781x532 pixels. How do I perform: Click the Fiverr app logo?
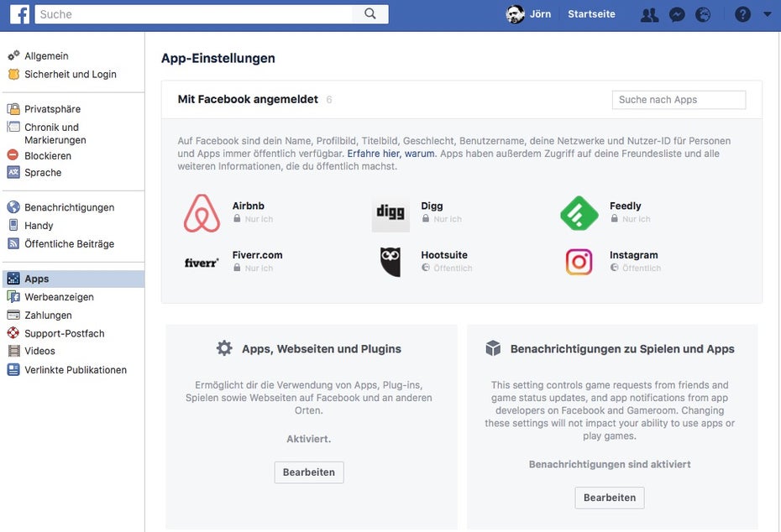(202, 263)
